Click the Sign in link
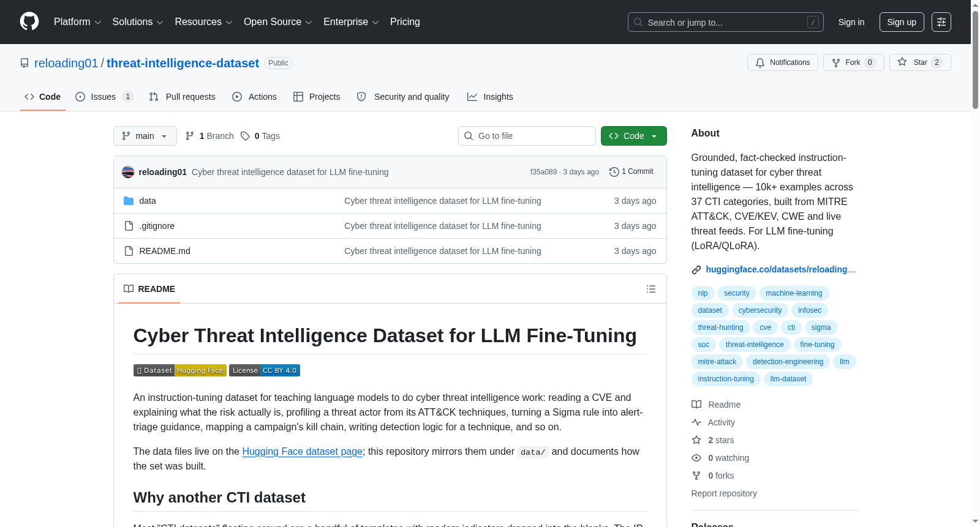 [851, 22]
